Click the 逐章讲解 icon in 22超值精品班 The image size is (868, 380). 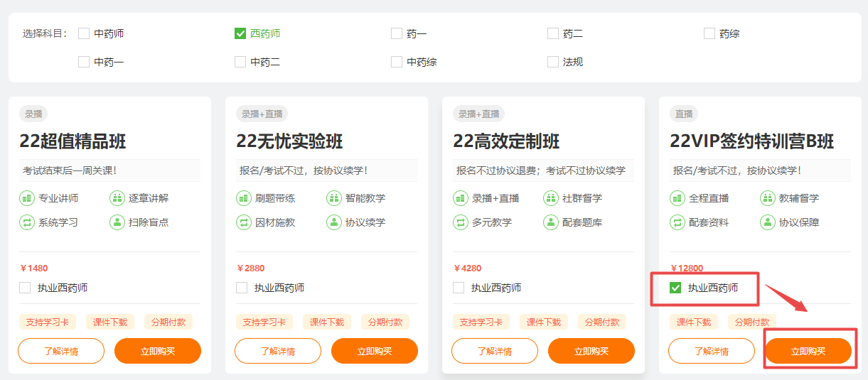pyautogui.click(x=117, y=198)
